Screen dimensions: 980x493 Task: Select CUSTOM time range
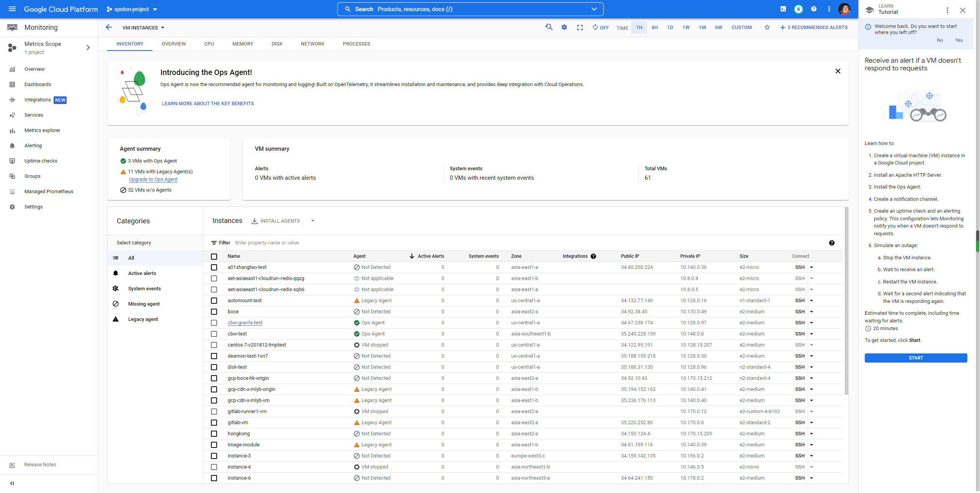coord(742,28)
